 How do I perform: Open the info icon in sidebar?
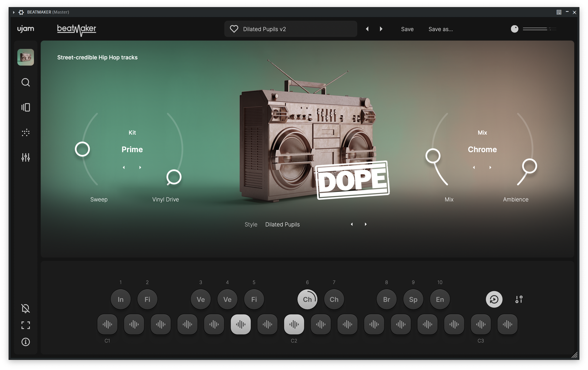26,342
